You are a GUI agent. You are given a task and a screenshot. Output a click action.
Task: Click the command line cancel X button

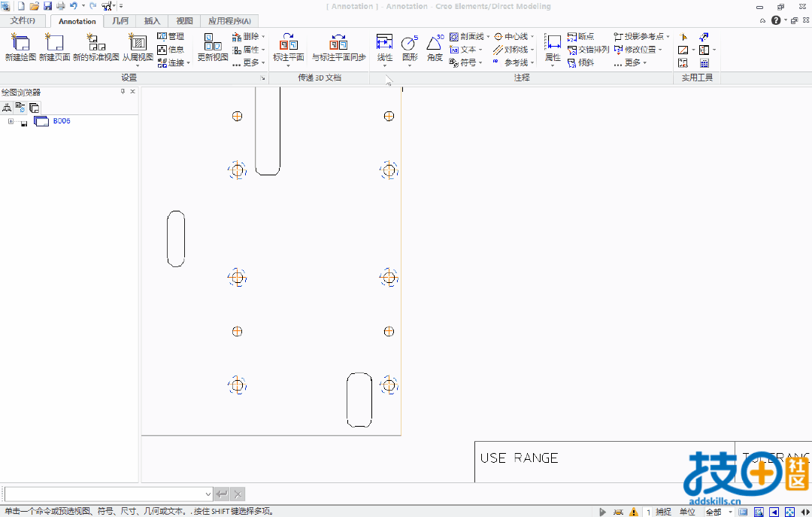pyautogui.click(x=238, y=494)
